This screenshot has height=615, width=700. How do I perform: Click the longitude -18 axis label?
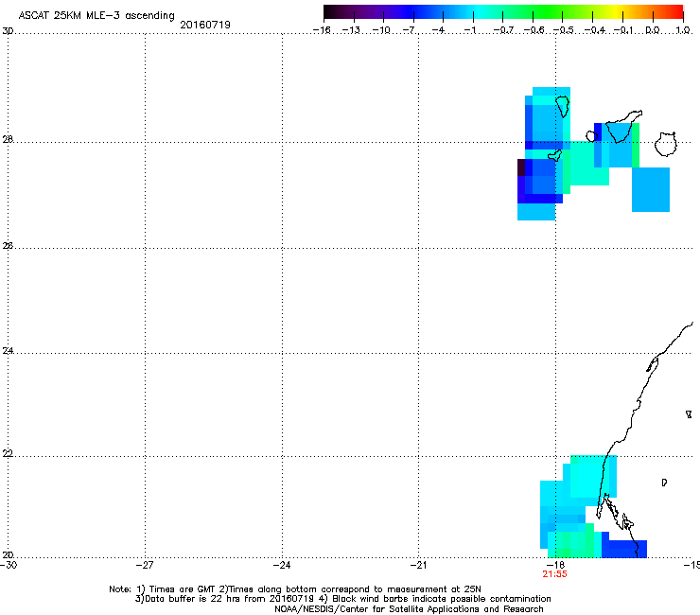click(x=555, y=565)
